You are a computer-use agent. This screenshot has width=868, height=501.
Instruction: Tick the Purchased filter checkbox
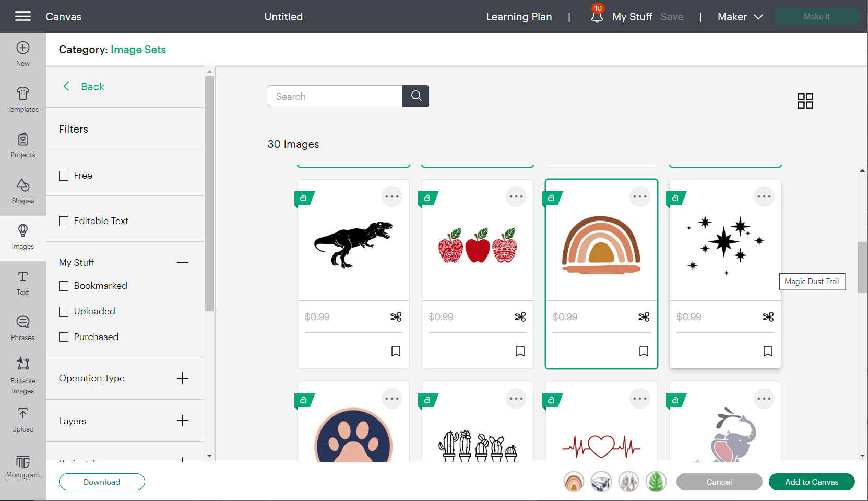point(64,337)
